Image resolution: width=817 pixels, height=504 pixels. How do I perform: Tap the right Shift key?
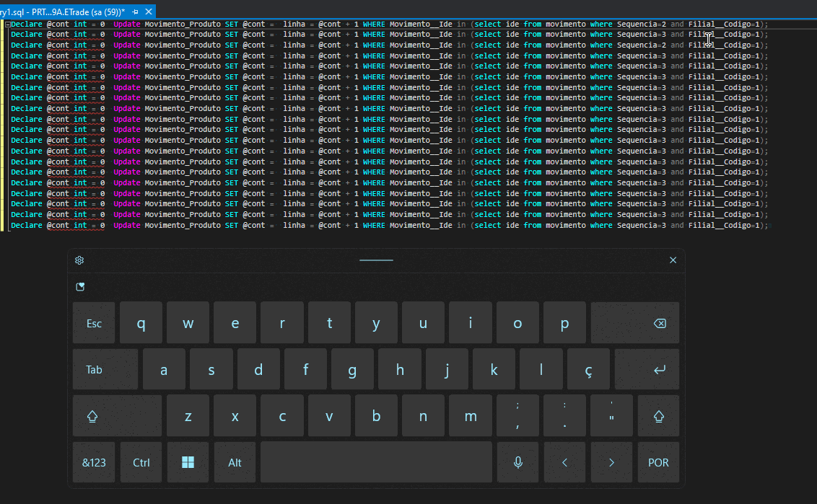[659, 416]
